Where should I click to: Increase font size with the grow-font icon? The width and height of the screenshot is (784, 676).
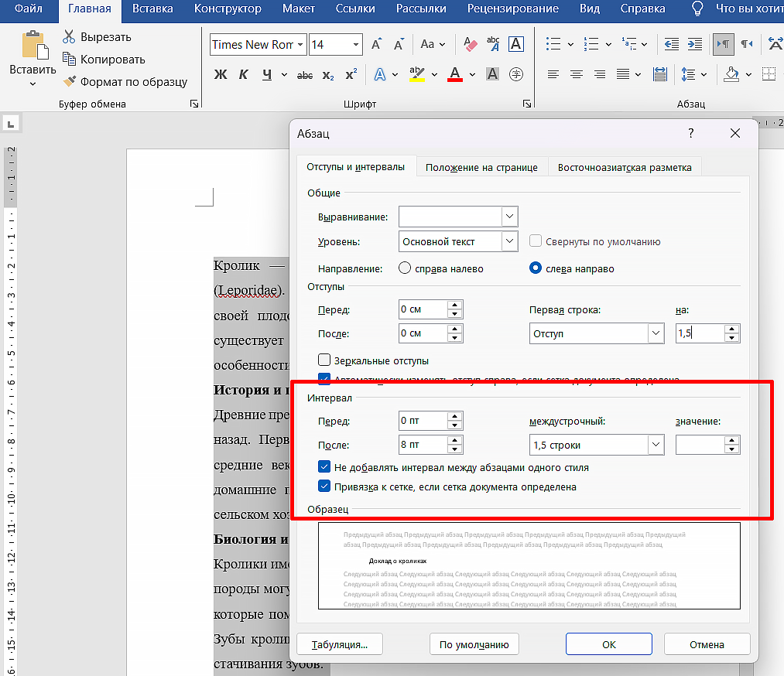coord(377,44)
